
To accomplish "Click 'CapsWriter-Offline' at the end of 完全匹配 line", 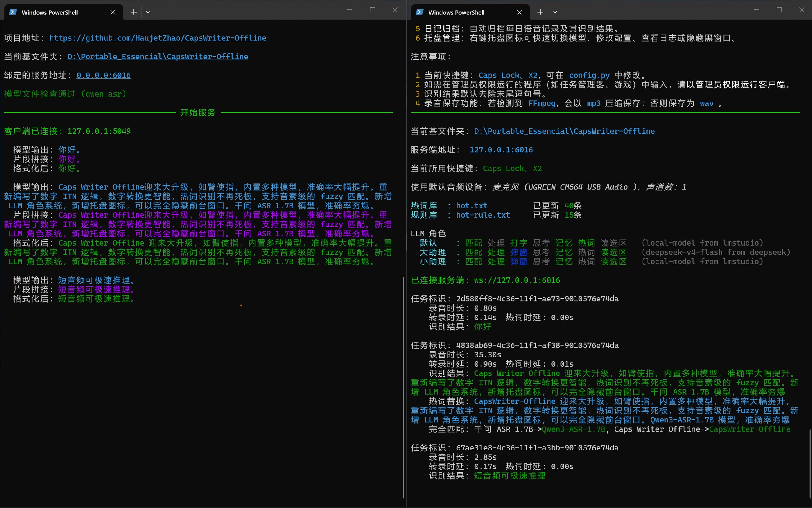I will tap(750, 429).
